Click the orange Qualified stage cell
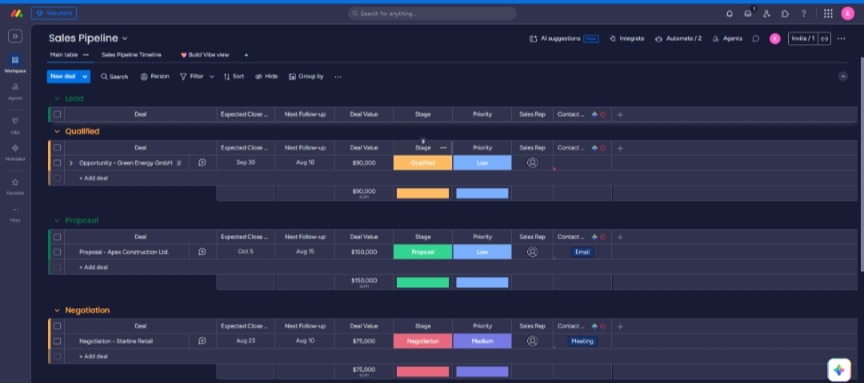The width and height of the screenshot is (864, 383). coord(423,163)
